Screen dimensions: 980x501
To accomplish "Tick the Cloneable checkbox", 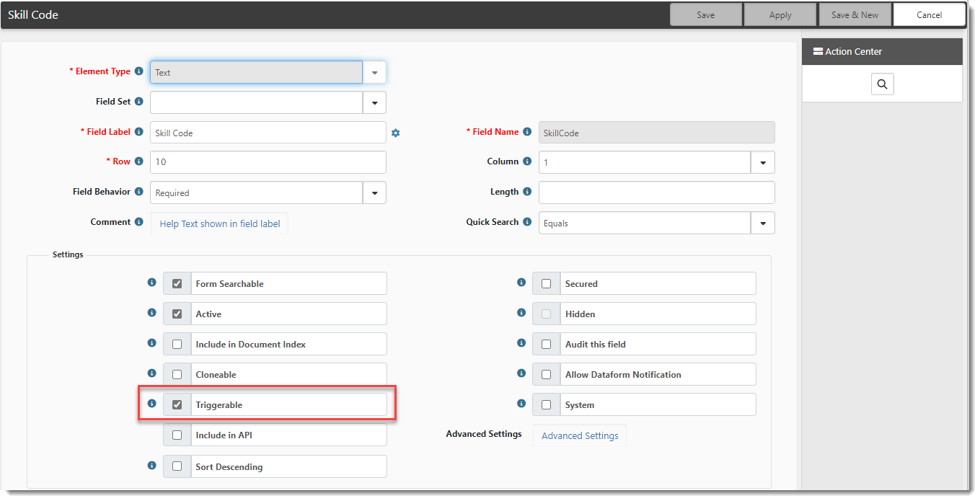I will pyautogui.click(x=177, y=375).
